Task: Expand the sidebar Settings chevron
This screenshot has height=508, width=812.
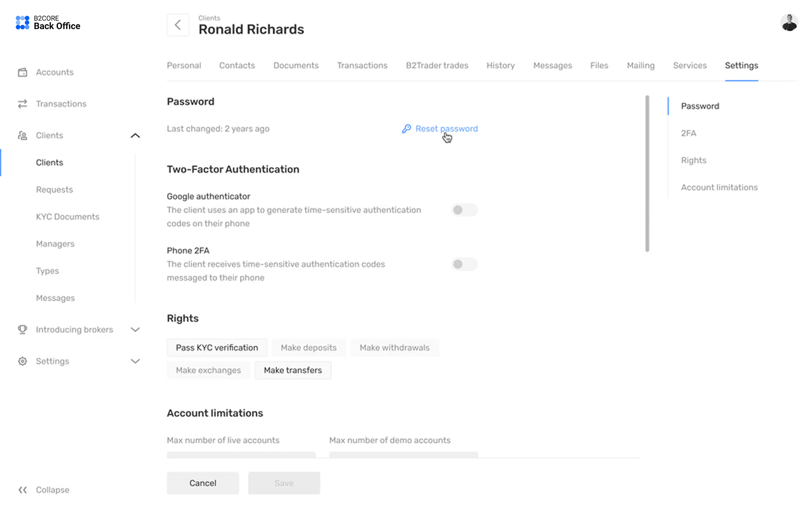Action: (135, 361)
